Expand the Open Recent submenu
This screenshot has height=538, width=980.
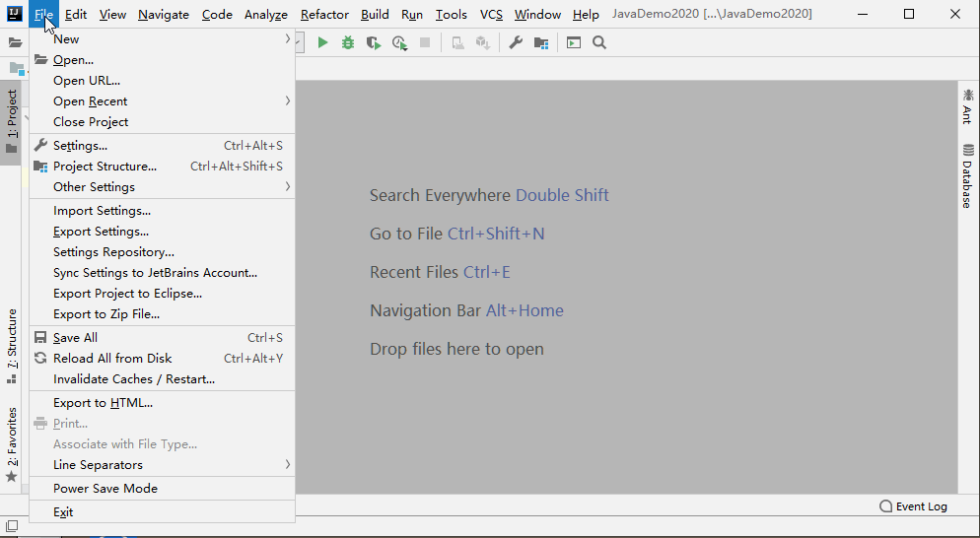click(163, 101)
